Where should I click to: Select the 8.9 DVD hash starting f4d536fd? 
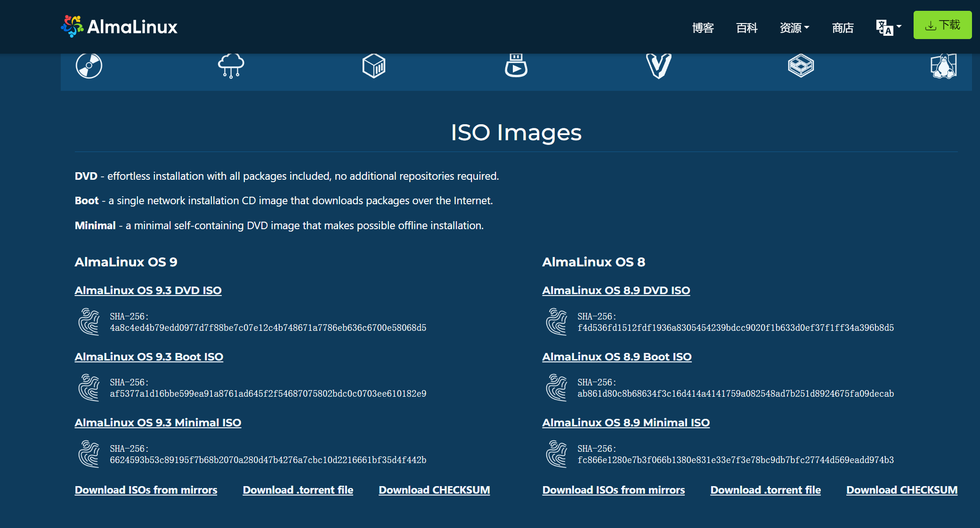[736, 328]
